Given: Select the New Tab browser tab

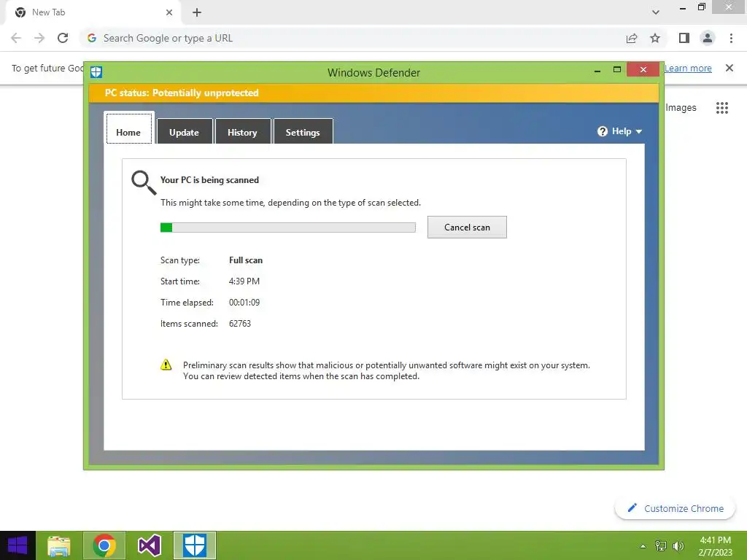Looking at the screenshot, I should [93, 13].
